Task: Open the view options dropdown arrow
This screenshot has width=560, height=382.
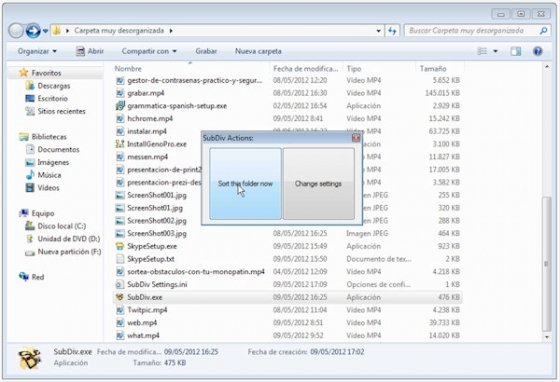Action: tap(495, 51)
